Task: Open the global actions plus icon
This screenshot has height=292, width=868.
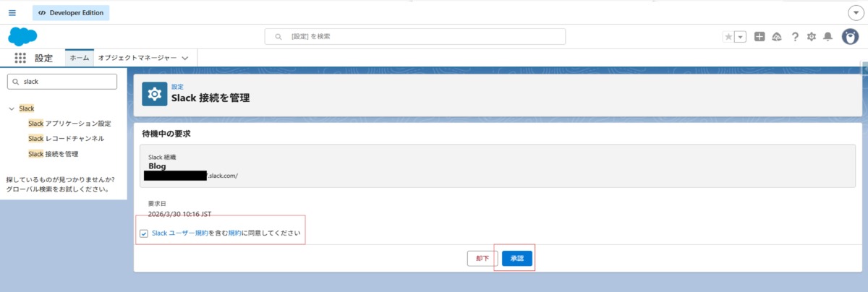Action: click(759, 37)
